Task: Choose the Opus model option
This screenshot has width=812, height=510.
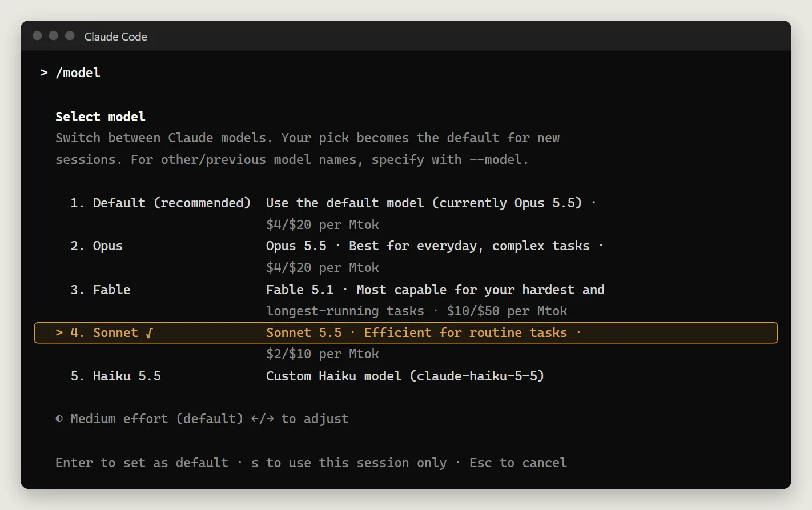Action: [x=97, y=246]
